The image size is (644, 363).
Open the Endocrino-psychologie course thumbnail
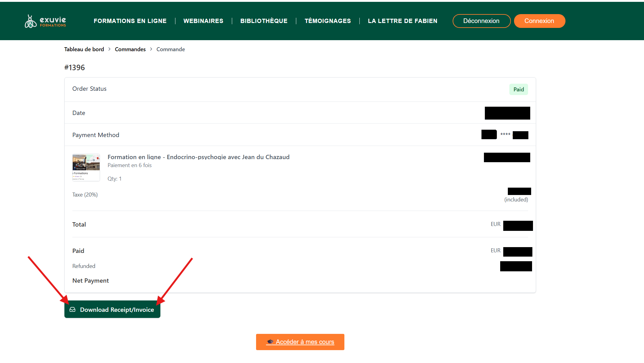tap(86, 167)
